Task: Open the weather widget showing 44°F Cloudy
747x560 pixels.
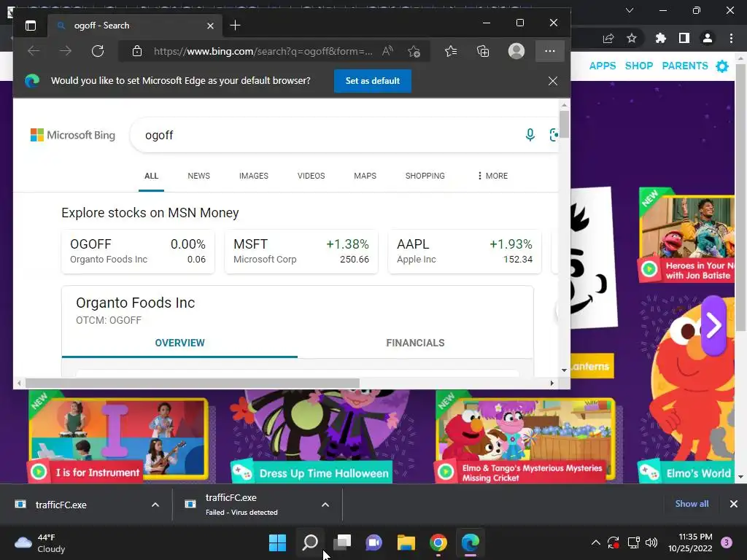Action: pos(40,543)
